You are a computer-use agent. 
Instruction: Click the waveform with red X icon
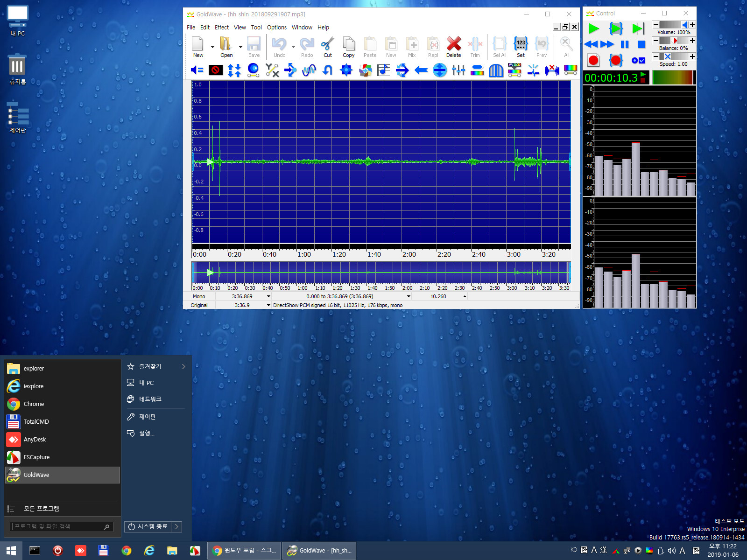(551, 70)
